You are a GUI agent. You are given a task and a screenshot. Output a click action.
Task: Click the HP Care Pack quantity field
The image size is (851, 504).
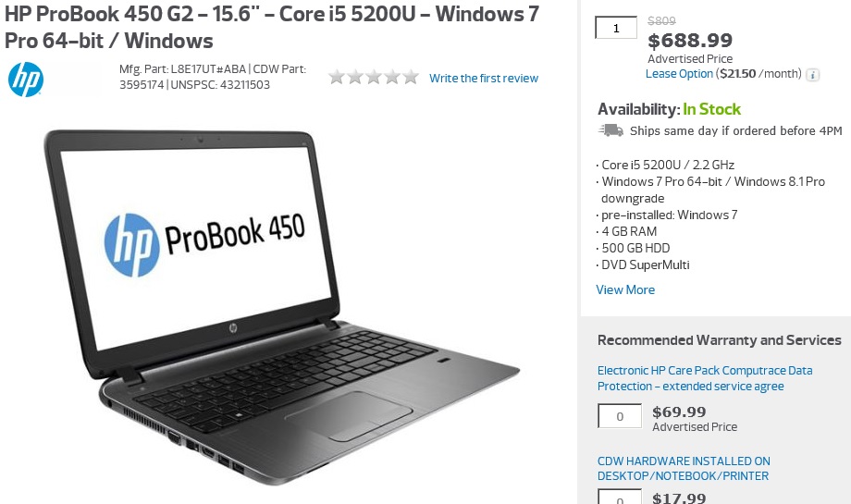click(x=620, y=416)
